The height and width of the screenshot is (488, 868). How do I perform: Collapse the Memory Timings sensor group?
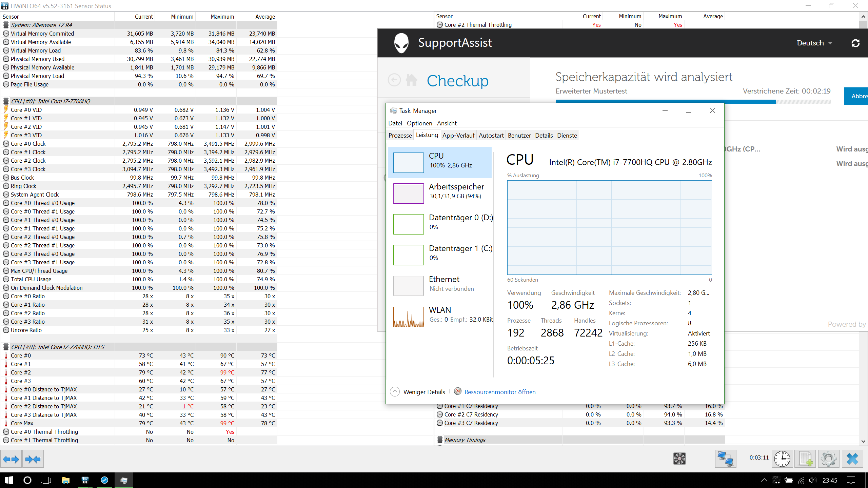pos(439,440)
